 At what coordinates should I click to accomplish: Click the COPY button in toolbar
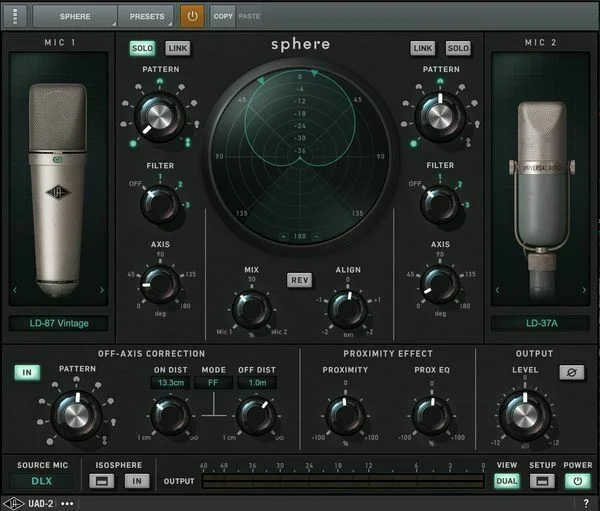tap(223, 16)
